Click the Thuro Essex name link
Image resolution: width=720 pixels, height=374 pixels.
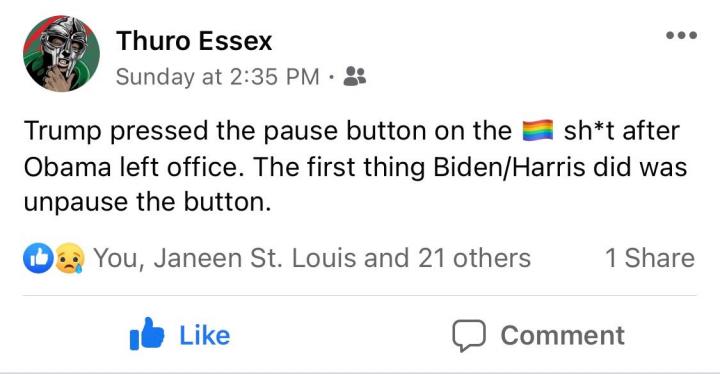tap(194, 41)
